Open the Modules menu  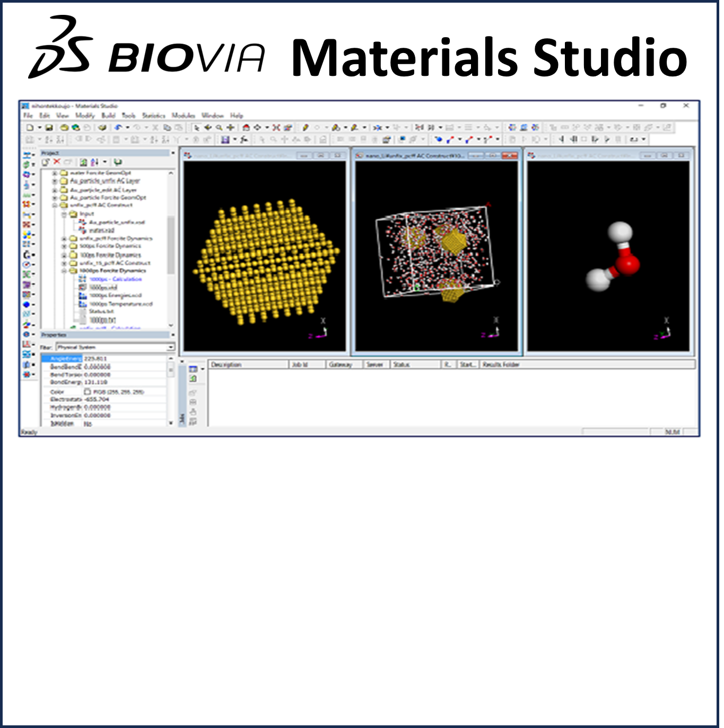(184, 116)
